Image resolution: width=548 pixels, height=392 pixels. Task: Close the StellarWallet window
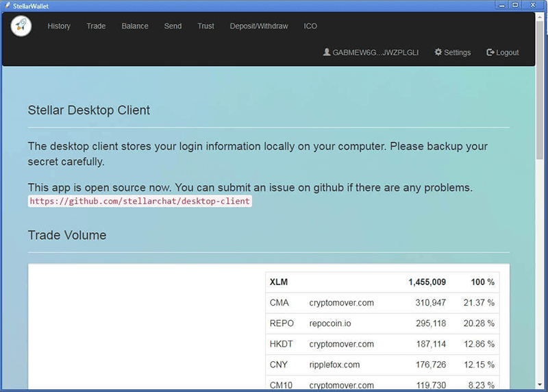(534, 5)
